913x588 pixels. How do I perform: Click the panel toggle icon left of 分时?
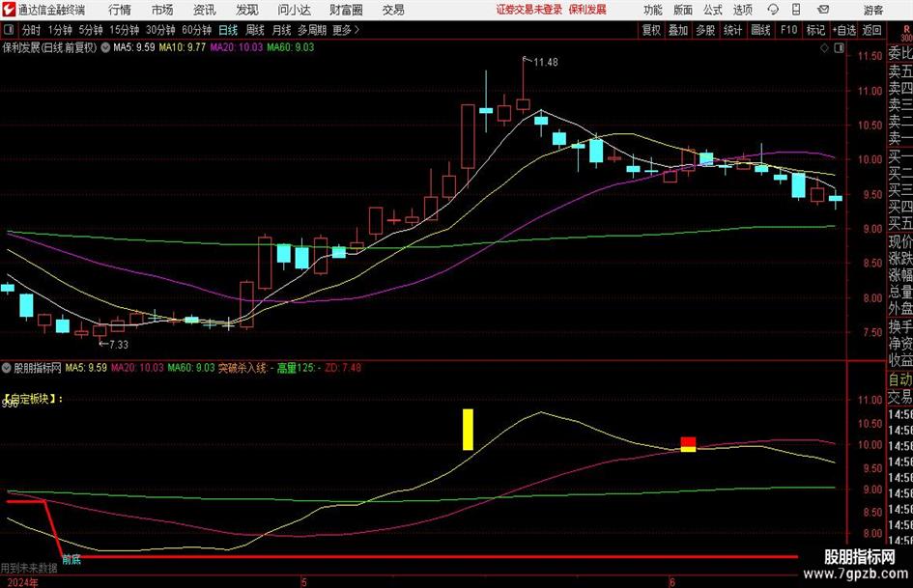[x=9, y=30]
